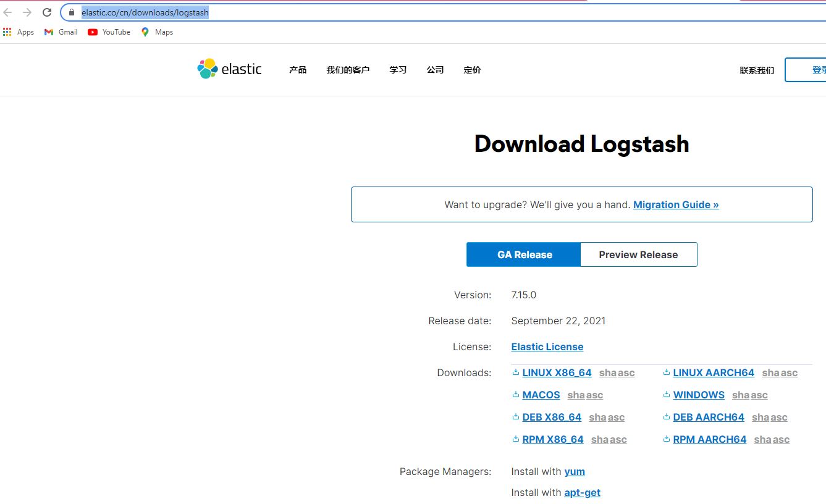The image size is (826, 504).
Task: Click download icon beside LINUX X86_64
Action: coord(516,372)
